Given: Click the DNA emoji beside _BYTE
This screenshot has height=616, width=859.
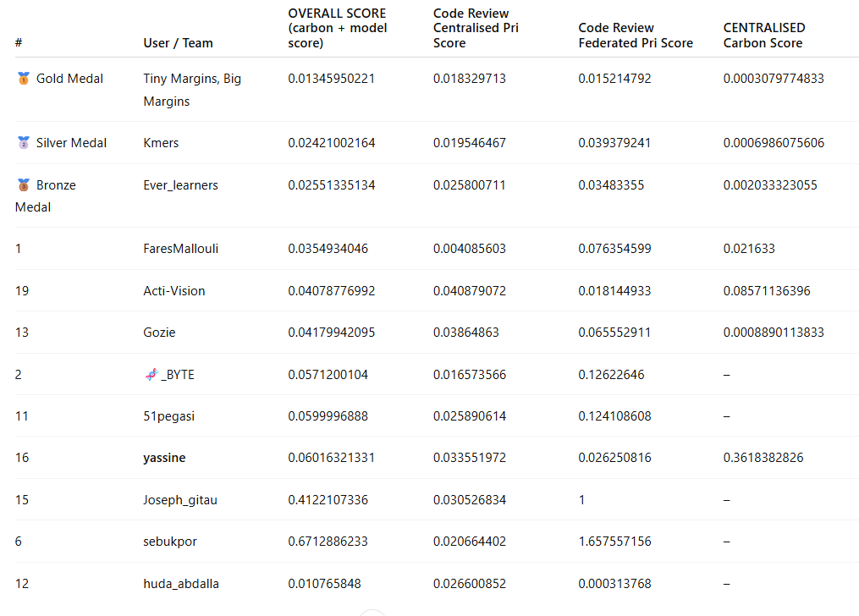Looking at the screenshot, I should point(151,375).
